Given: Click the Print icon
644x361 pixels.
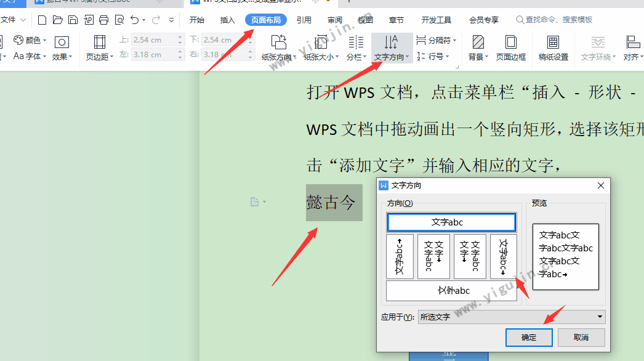Looking at the screenshot, I should click(104, 20).
